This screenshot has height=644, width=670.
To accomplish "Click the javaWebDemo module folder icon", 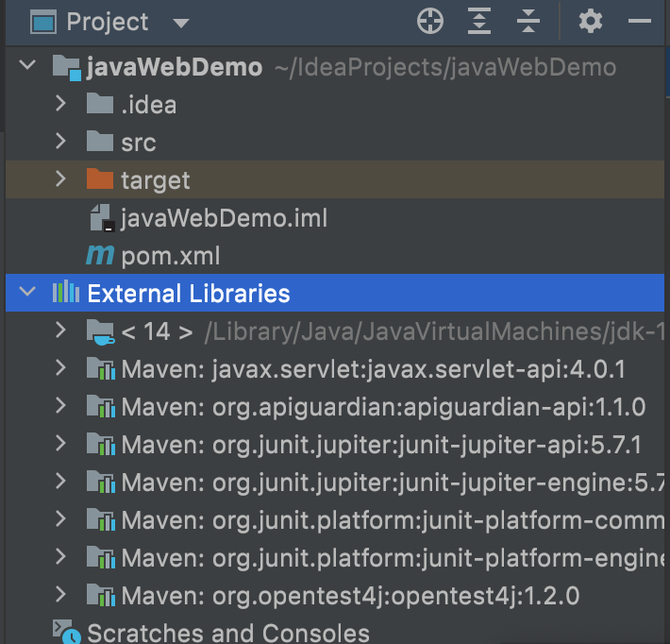I will [67, 68].
